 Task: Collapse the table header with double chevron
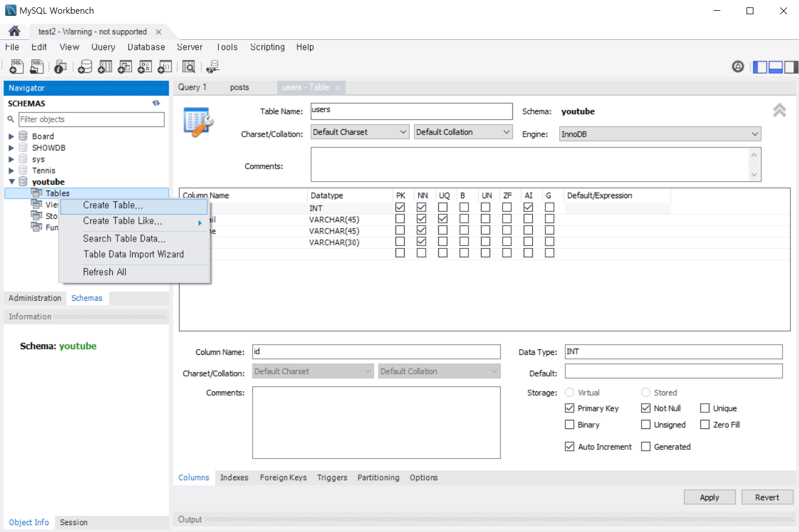tap(780, 110)
